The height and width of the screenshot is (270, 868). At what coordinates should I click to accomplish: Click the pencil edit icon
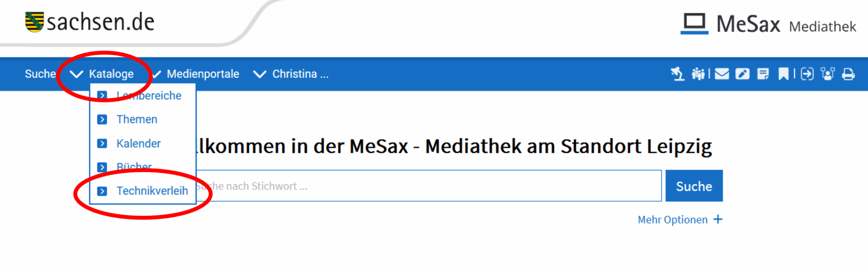tap(742, 74)
